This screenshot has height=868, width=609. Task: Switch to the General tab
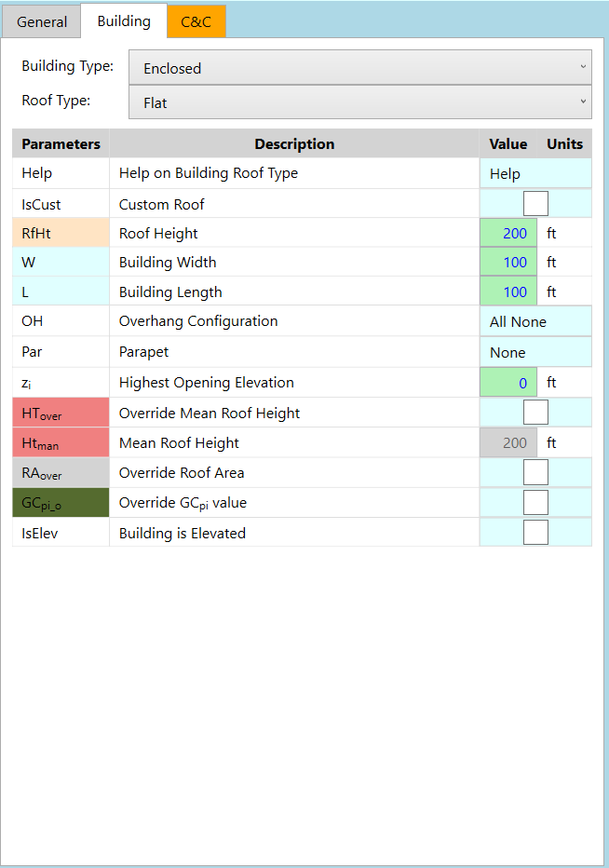(x=42, y=21)
